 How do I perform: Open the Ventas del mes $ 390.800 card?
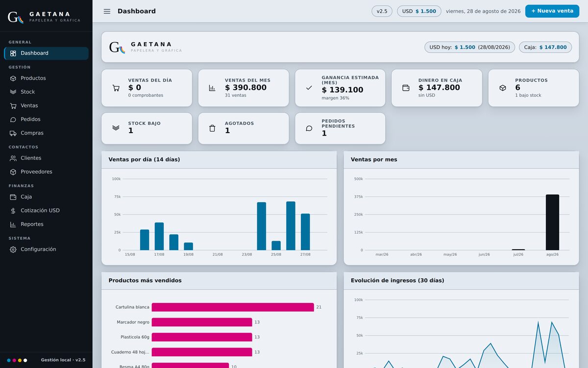244,88
